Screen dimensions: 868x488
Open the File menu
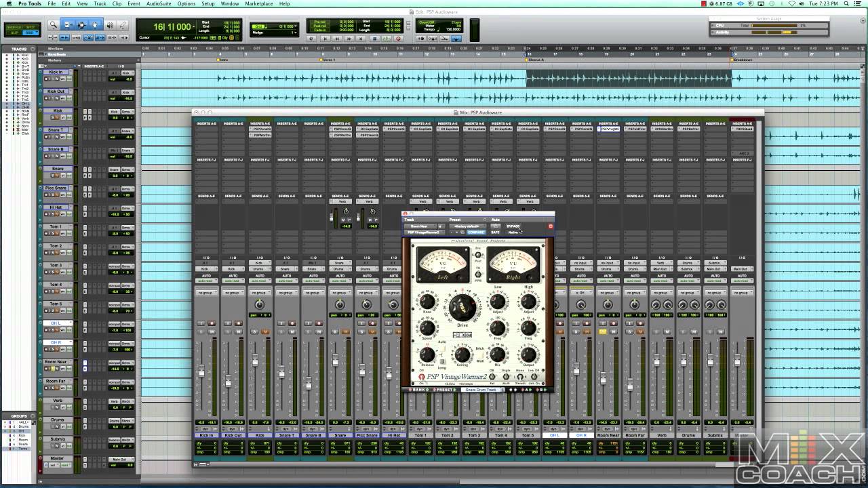[x=51, y=3]
